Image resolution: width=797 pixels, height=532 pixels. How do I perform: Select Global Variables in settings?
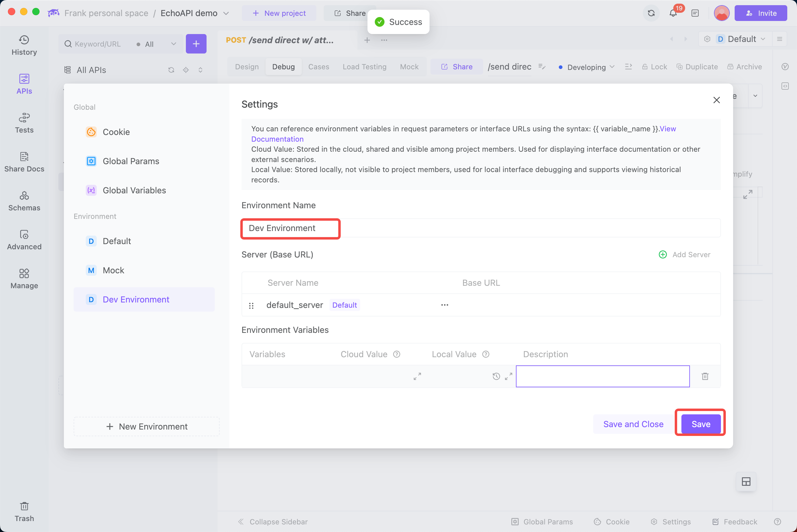point(144,190)
